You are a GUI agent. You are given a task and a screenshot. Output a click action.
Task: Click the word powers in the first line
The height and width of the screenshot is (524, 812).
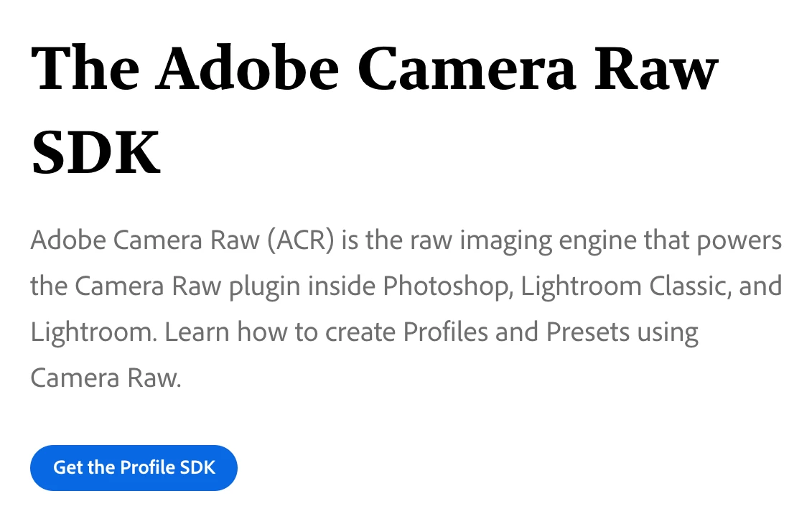(x=739, y=241)
